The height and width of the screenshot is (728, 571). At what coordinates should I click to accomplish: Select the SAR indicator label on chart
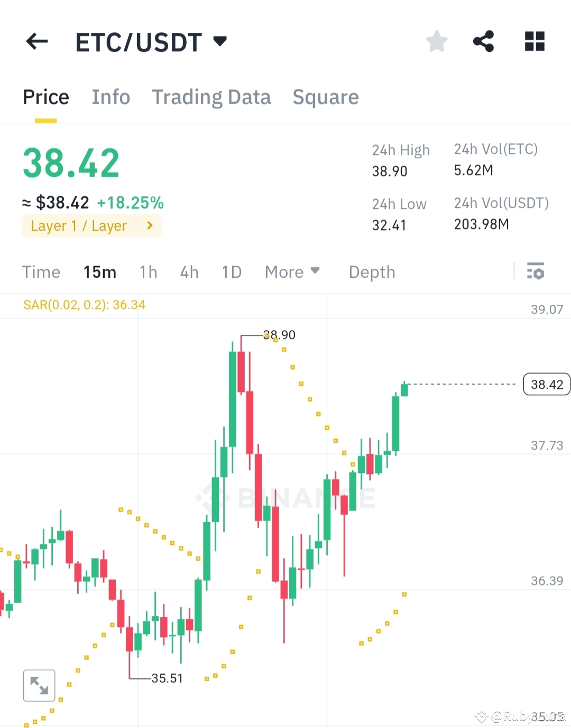click(x=83, y=305)
